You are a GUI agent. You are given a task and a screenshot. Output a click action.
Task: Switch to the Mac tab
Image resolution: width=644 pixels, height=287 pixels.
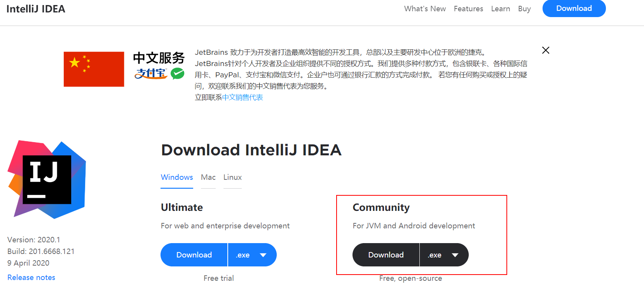(x=208, y=177)
